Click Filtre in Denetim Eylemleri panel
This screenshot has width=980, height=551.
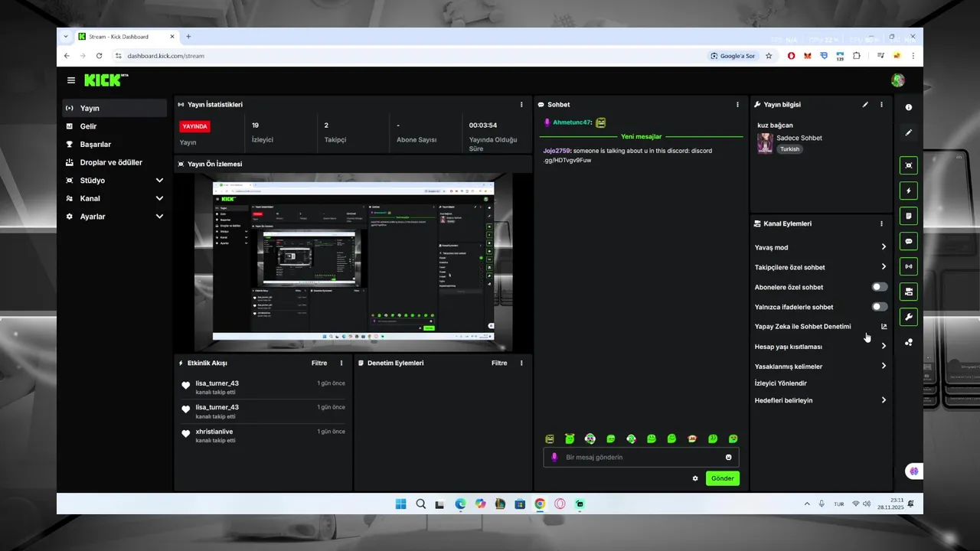(x=499, y=363)
